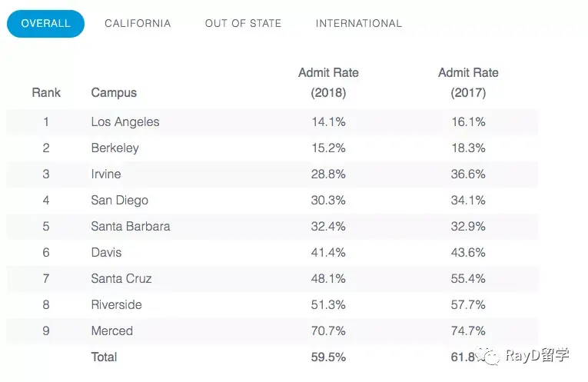Select the San Diego row
Screen dimensions: 588x382
click(272, 200)
